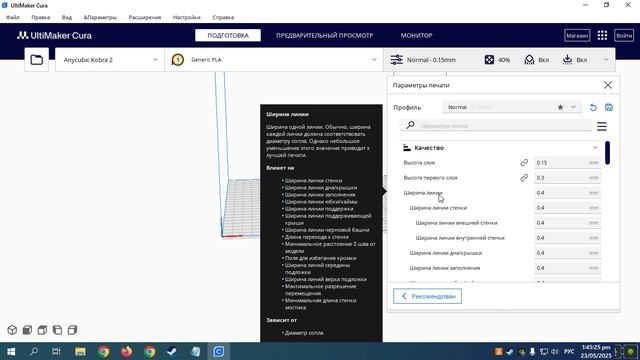Screen dimensions: 640x360
Task: Click the Generic PLA extruder number icon
Action: coord(178,60)
